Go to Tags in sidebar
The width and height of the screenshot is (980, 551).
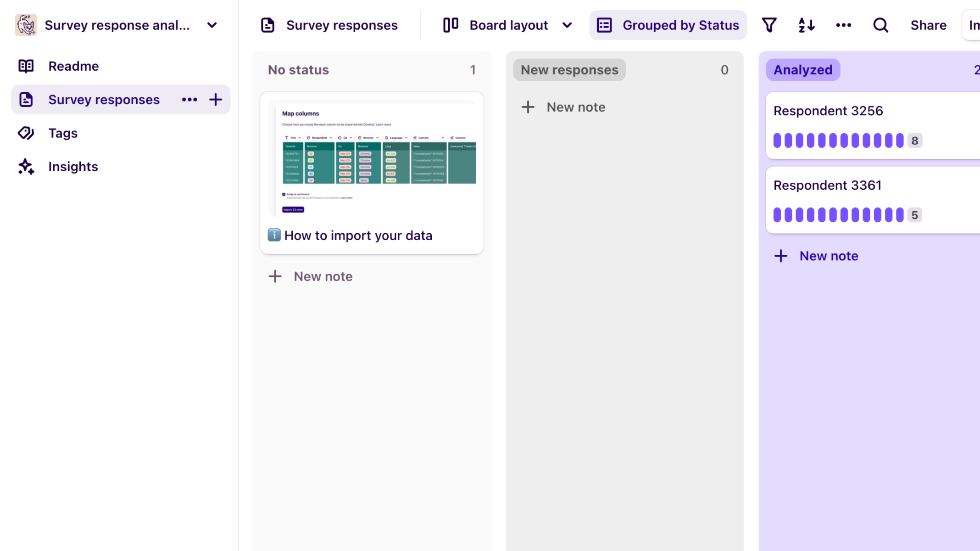point(63,133)
